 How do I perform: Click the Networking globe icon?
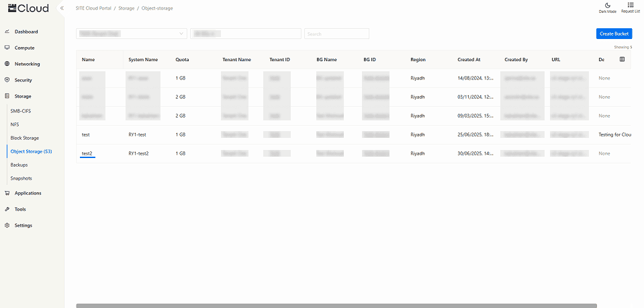7,64
